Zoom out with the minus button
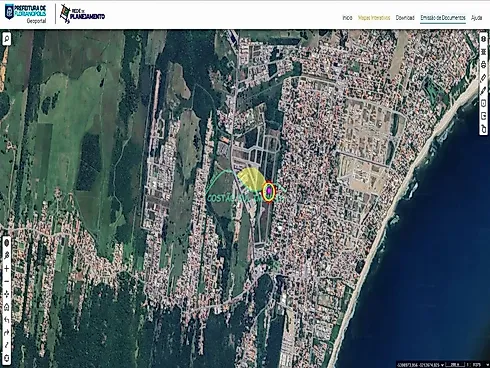This screenshot has height=368, width=490. pos(6,281)
